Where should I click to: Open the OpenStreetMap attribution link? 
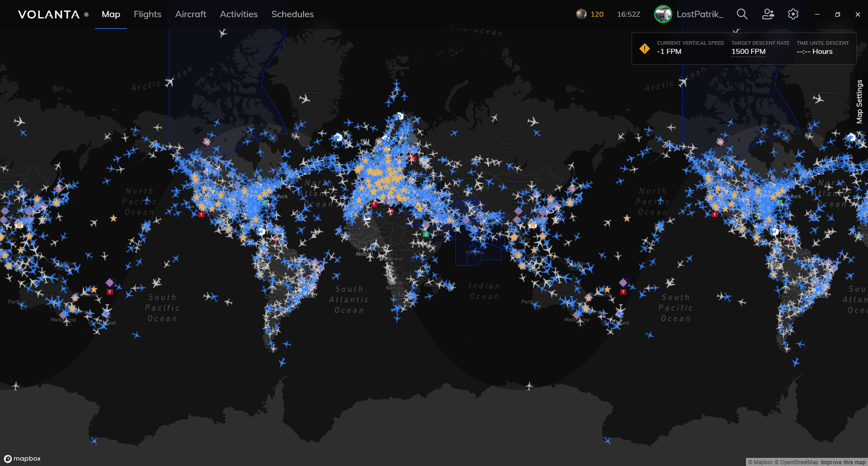pyautogui.click(x=796, y=462)
